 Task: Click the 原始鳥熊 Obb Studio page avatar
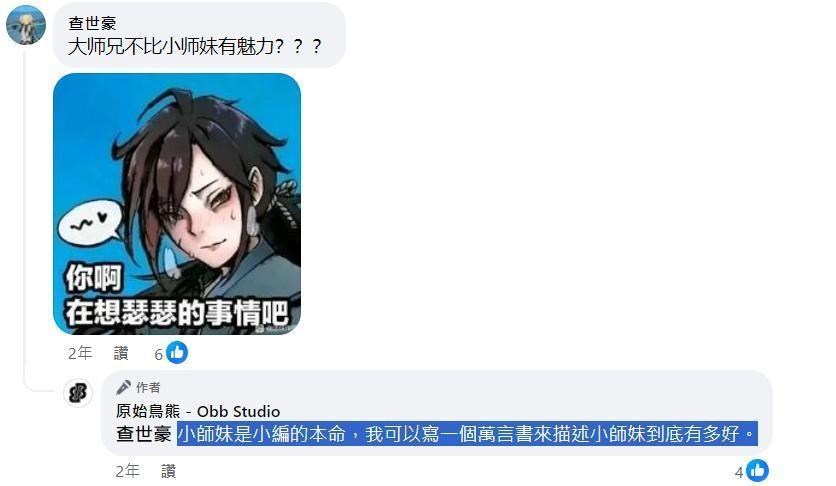(78, 393)
